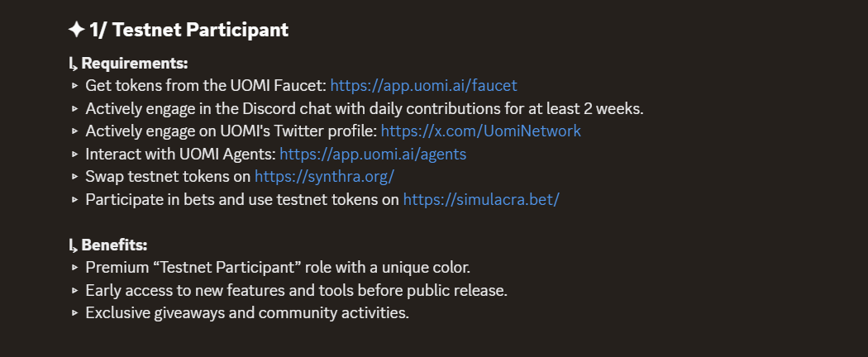Open the UOMI Faucet link
Viewport: 868px width, 357px height.
pyautogui.click(x=423, y=86)
